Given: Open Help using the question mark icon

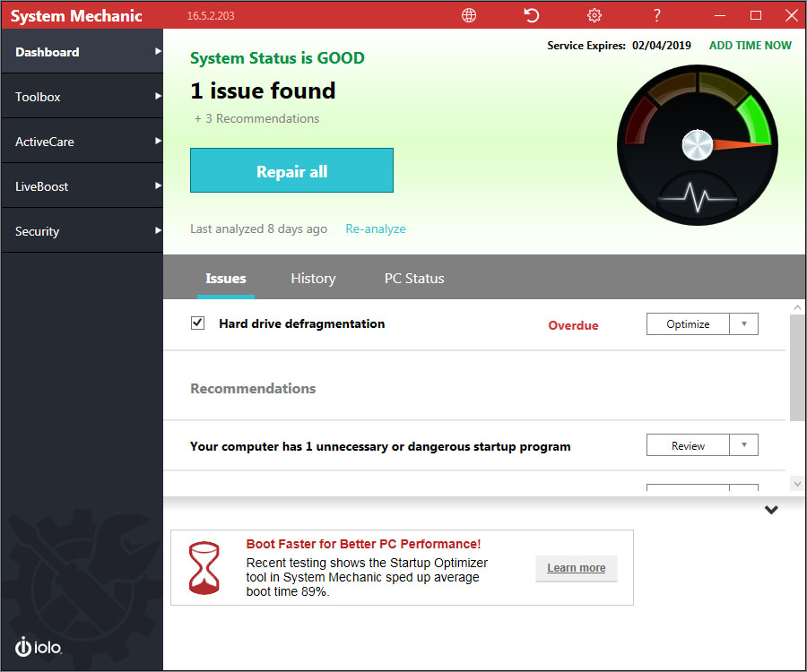Looking at the screenshot, I should pyautogui.click(x=656, y=15).
